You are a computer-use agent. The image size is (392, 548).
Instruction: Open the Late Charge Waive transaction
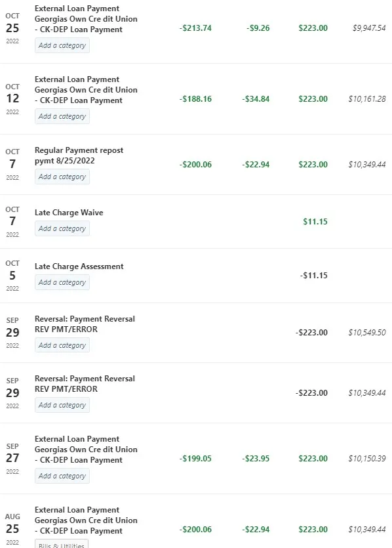point(69,213)
